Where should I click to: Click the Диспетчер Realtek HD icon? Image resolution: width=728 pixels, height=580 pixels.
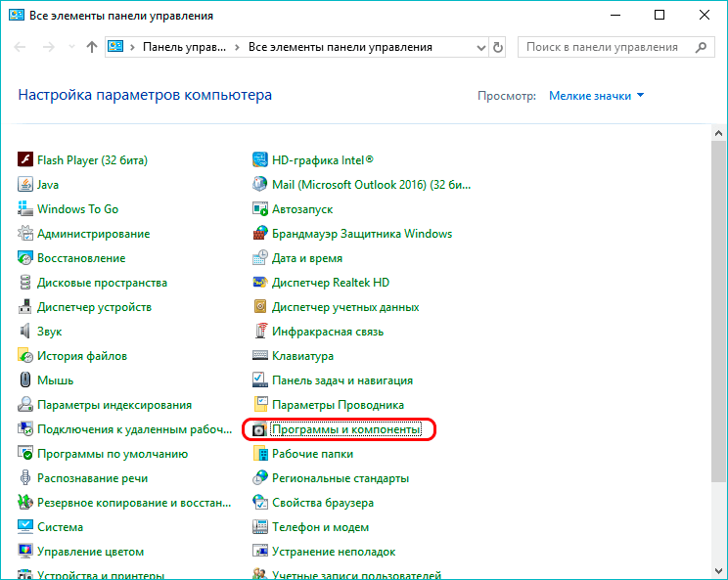tap(260, 282)
